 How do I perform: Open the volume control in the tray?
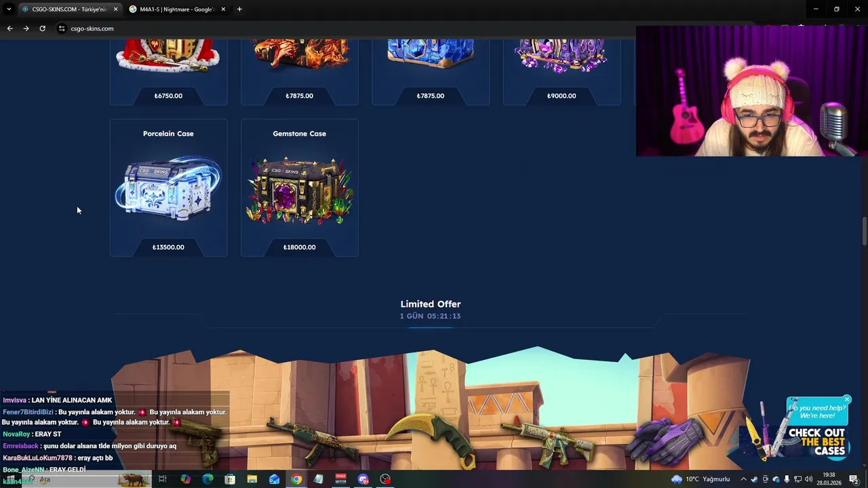[x=808, y=479]
